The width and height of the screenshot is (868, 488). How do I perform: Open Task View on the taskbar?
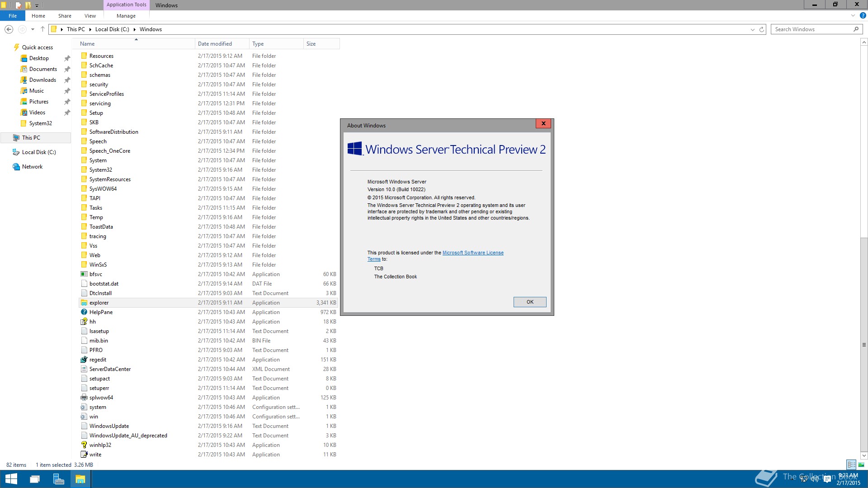[x=35, y=479]
